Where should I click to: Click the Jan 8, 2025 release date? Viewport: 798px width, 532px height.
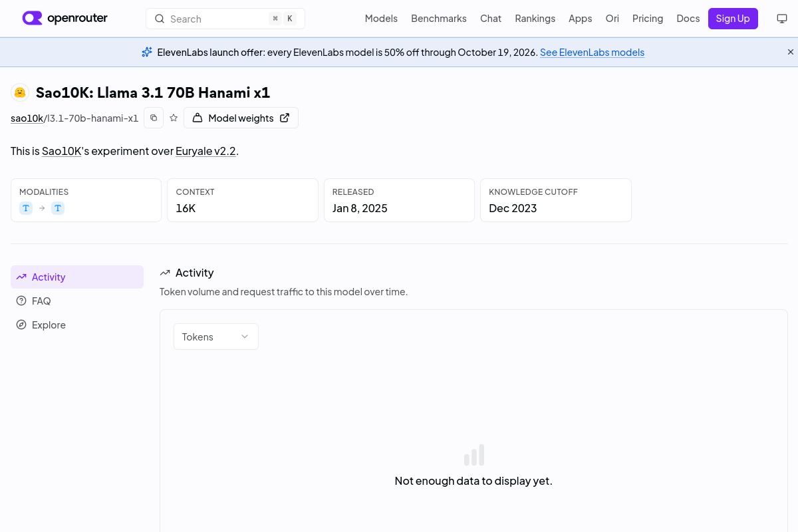tap(360, 208)
